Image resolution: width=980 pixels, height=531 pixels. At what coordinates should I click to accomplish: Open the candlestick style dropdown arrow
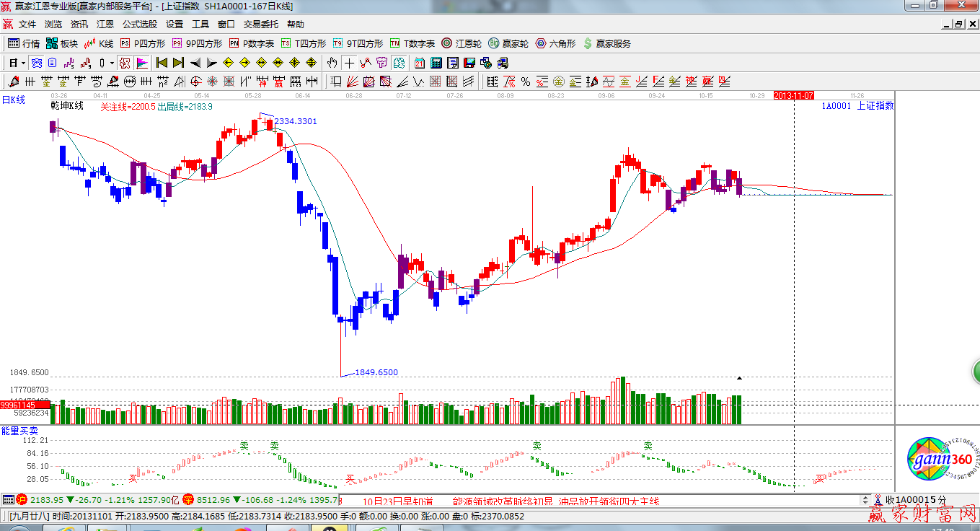(x=112, y=63)
